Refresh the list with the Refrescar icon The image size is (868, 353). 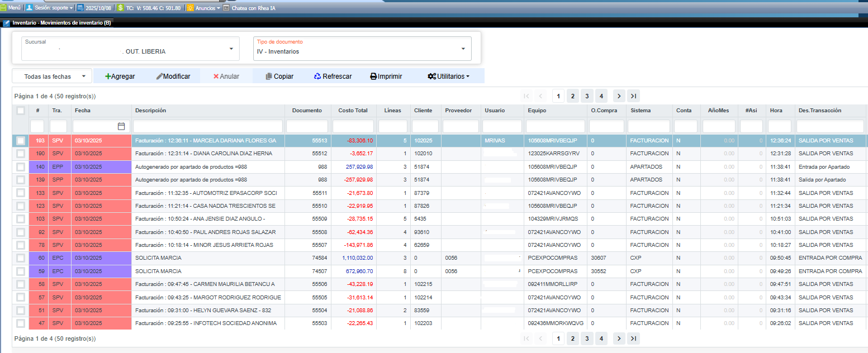317,77
